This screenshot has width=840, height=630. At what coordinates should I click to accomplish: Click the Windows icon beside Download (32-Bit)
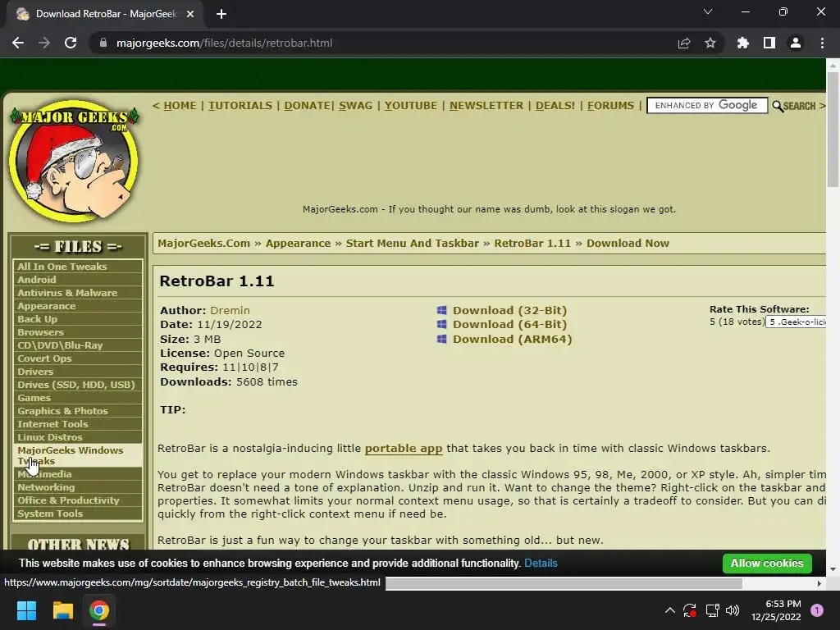click(441, 310)
